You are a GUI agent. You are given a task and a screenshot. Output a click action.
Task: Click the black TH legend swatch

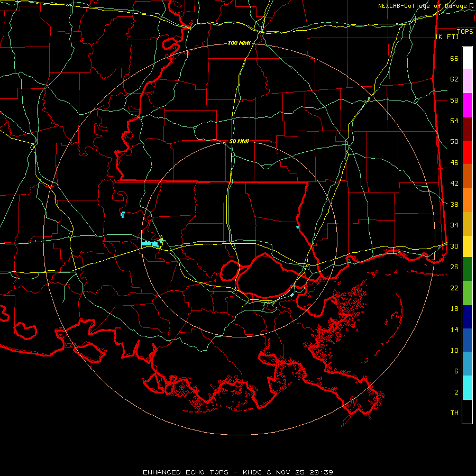tap(467, 411)
